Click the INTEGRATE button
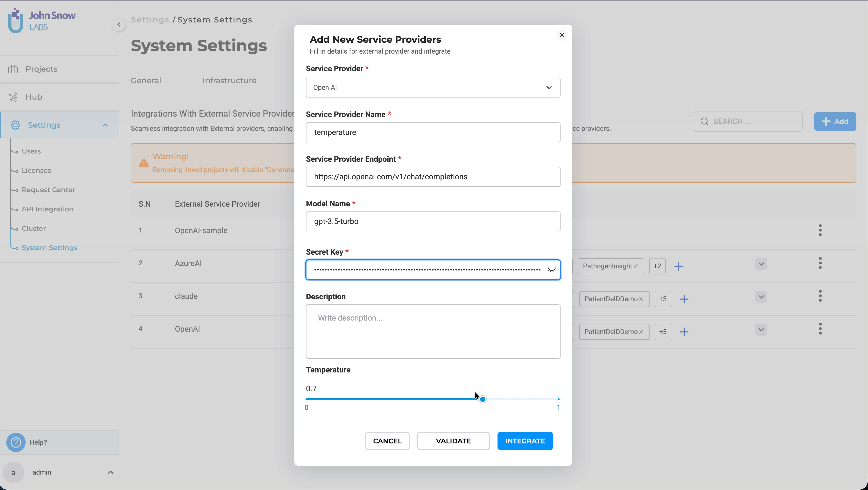The image size is (868, 490). (x=525, y=441)
